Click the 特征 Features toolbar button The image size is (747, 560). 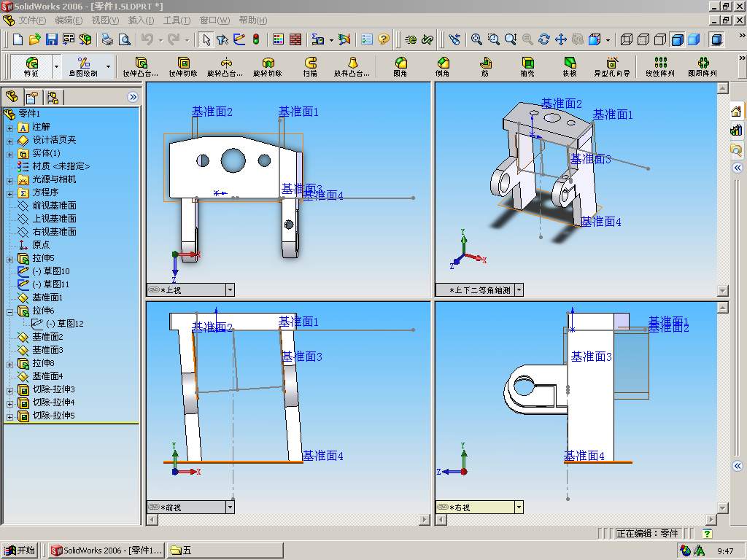tap(31, 66)
